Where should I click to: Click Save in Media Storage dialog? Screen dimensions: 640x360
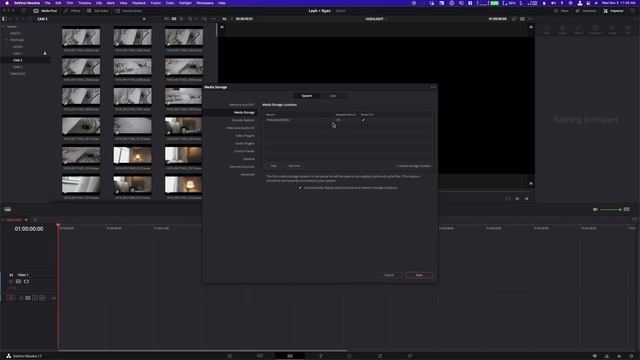[x=419, y=275]
